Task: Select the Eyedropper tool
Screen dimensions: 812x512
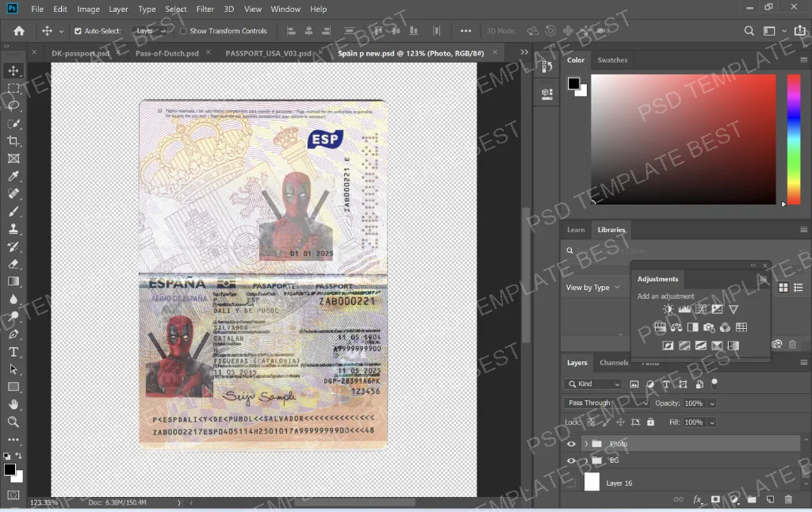Action: tap(13, 176)
